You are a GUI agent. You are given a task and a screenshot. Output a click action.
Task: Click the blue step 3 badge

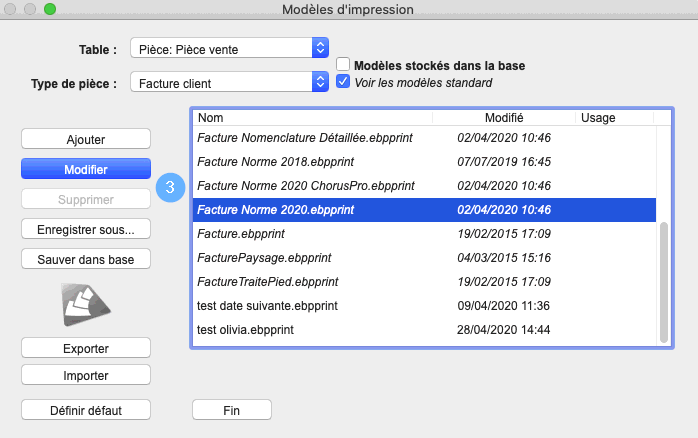pyautogui.click(x=170, y=187)
